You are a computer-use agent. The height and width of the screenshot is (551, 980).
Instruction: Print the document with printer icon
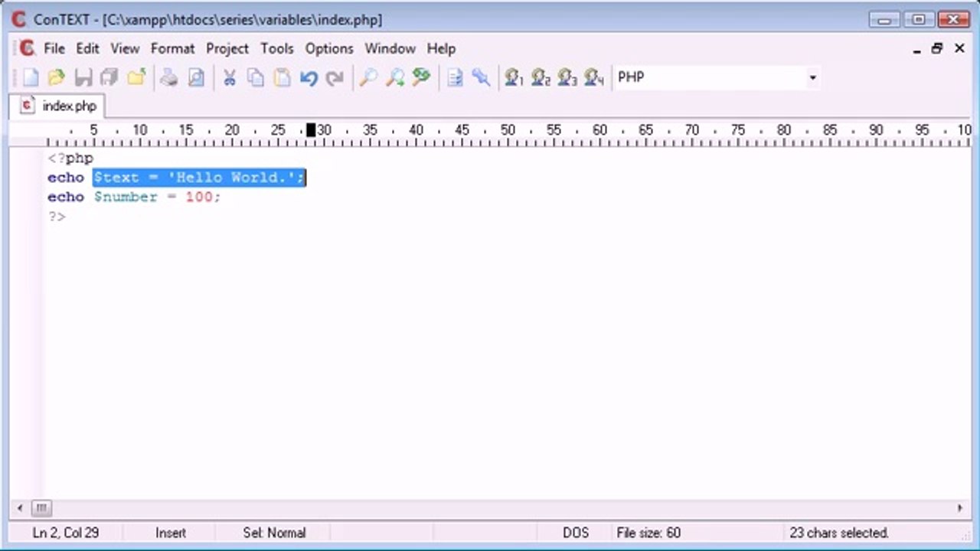[170, 77]
